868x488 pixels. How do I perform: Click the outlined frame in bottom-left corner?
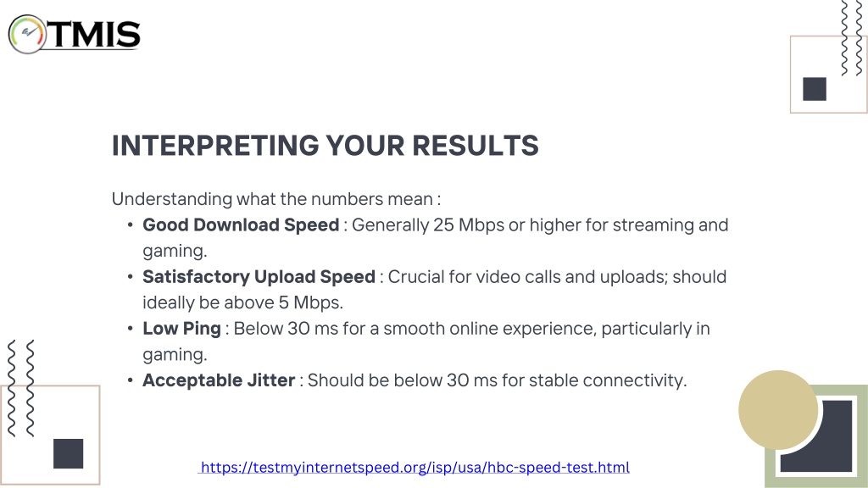50,435
